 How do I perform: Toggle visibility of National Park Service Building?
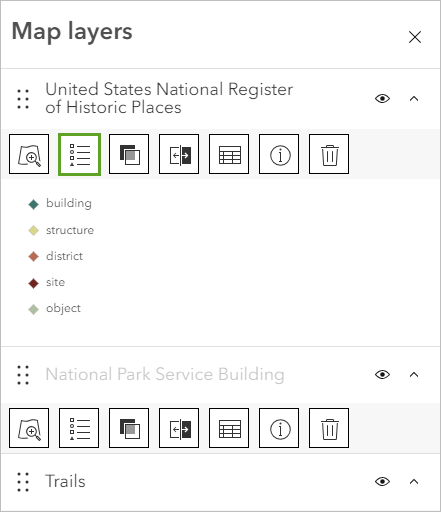pos(382,375)
